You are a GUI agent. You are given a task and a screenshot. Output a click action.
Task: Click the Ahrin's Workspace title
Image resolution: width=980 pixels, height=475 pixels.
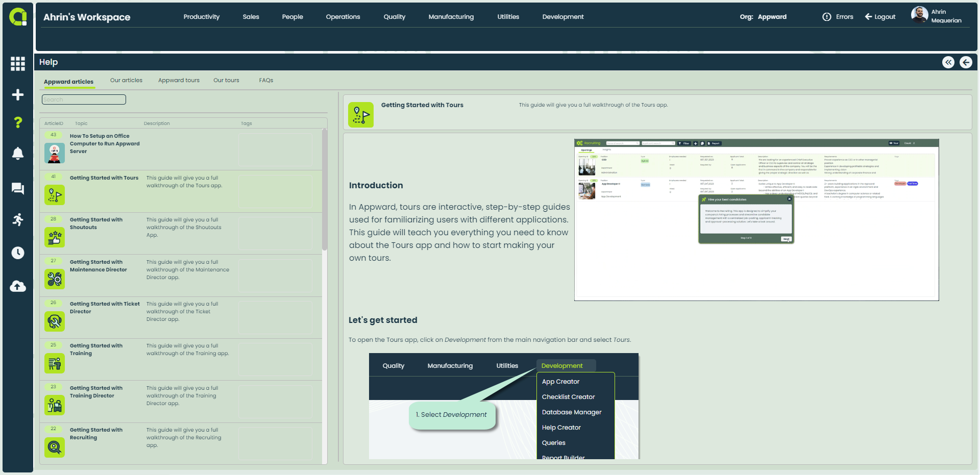[87, 17]
